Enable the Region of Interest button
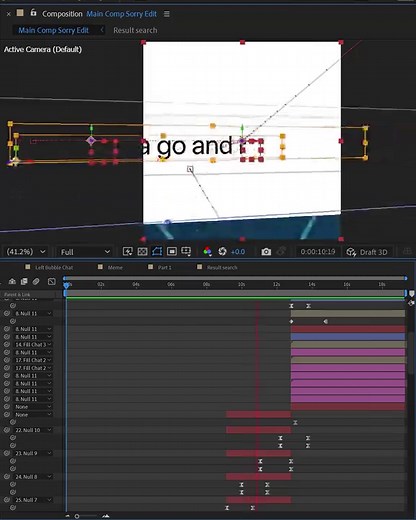Viewport: 416px width, 520px height. click(x=172, y=251)
